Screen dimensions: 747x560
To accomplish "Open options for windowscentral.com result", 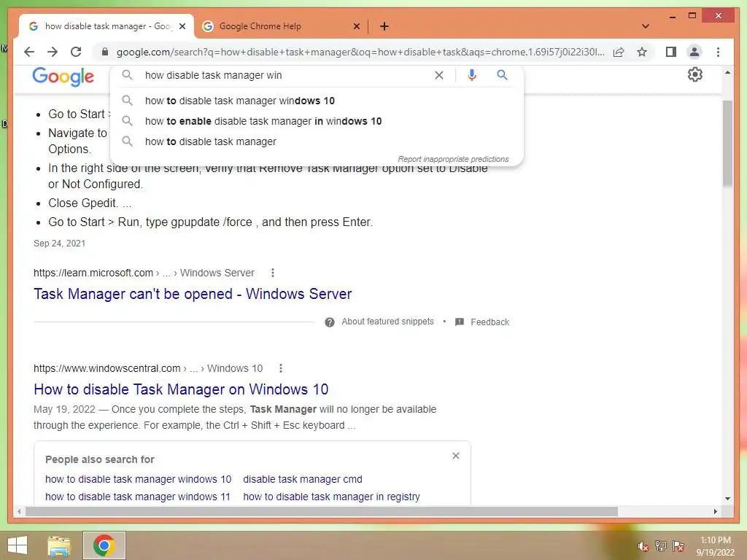I will pos(281,368).
